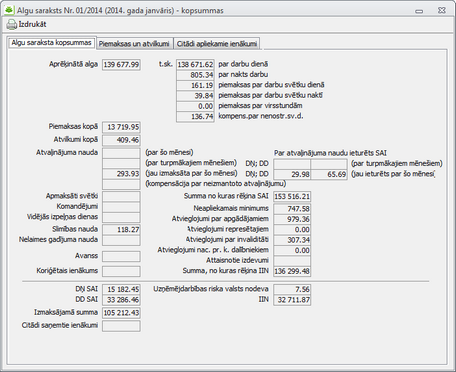Click the empty Avanss field
This screenshot has height=372, width=456.
[121, 256]
